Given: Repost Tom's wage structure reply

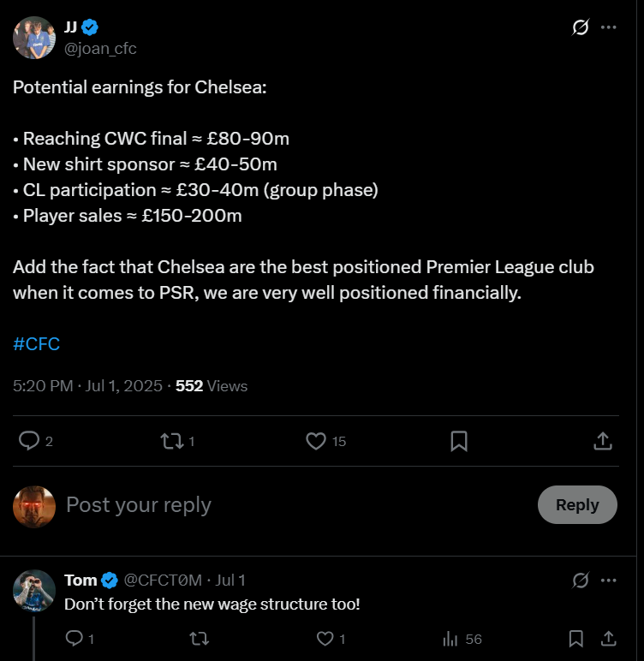Looking at the screenshot, I should pos(199,639).
